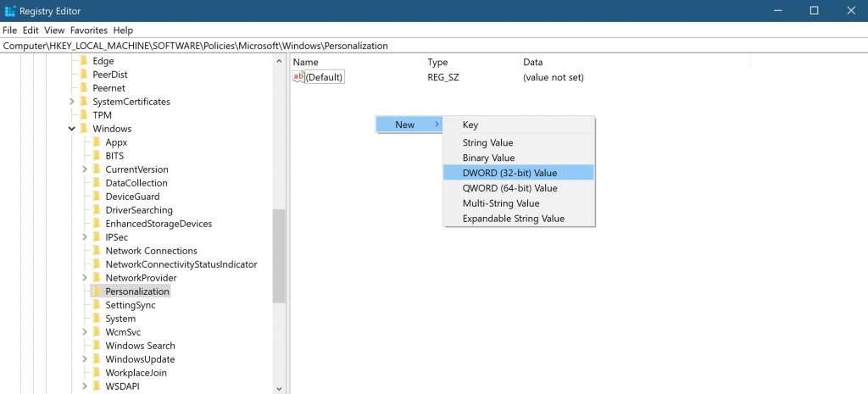
Task: Click the Peernet folder icon
Action: (84, 88)
